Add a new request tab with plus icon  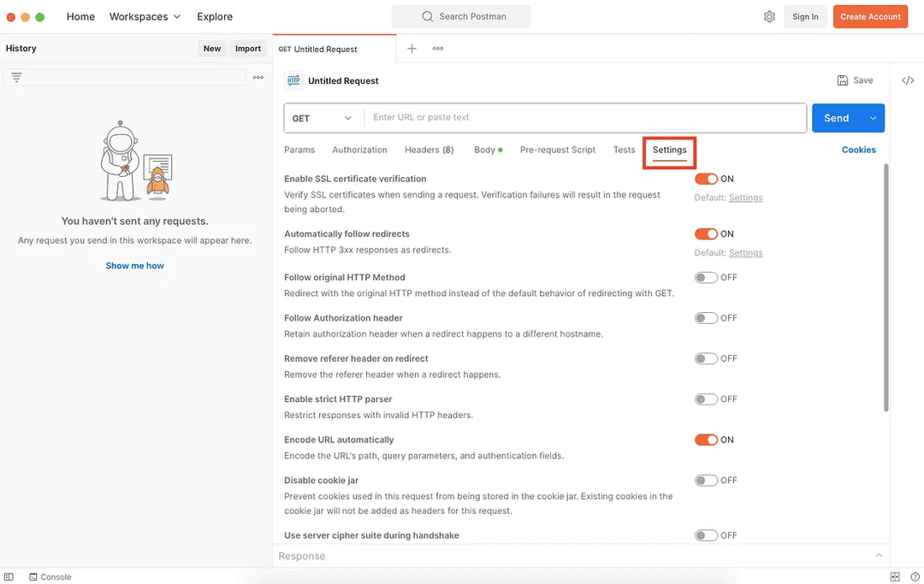[412, 48]
